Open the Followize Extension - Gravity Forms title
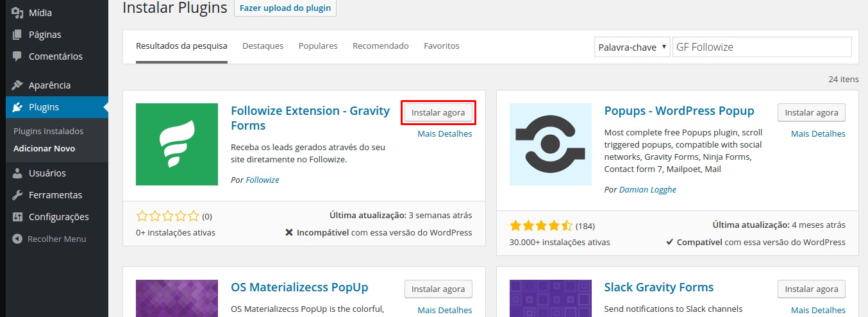 pyautogui.click(x=310, y=118)
